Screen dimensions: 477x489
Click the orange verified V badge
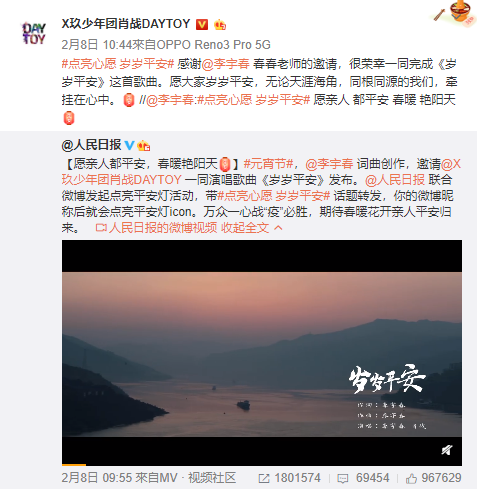pos(202,24)
